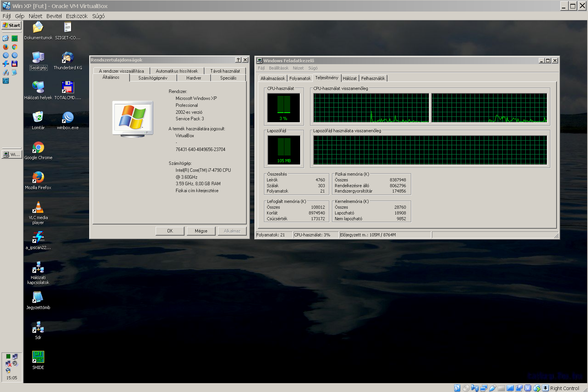The width and height of the screenshot is (588, 392).
Task: Click the VirtualBox audio status icon
Action: (x=475, y=388)
